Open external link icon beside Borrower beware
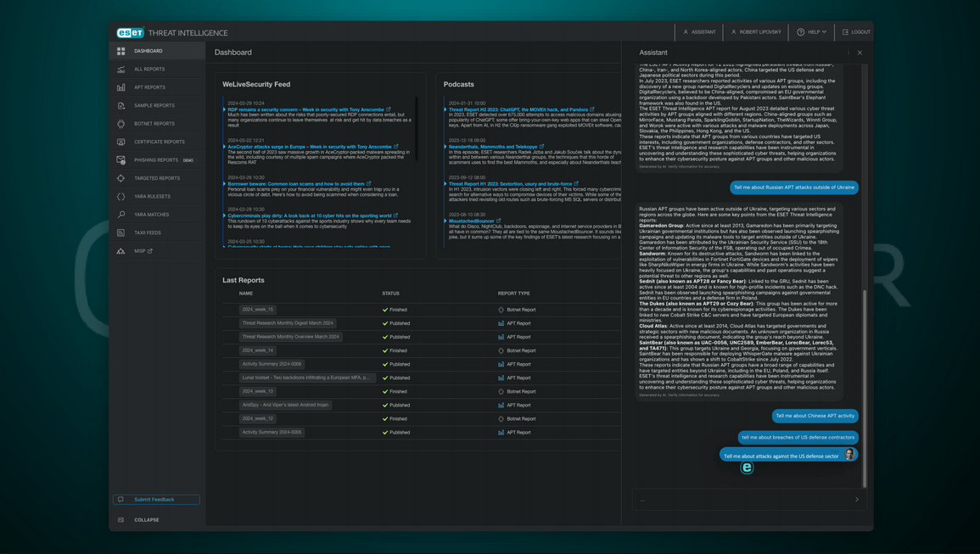The width and height of the screenshot is (980, 554). click(x=369, y=184)
